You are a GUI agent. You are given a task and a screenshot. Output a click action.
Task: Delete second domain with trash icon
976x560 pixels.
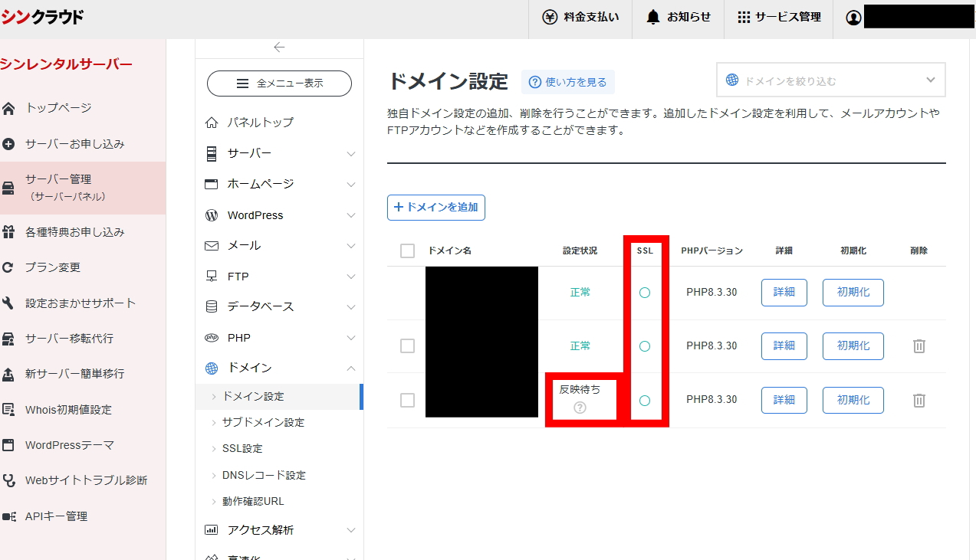pyautogui.click(x=919, y=346)
